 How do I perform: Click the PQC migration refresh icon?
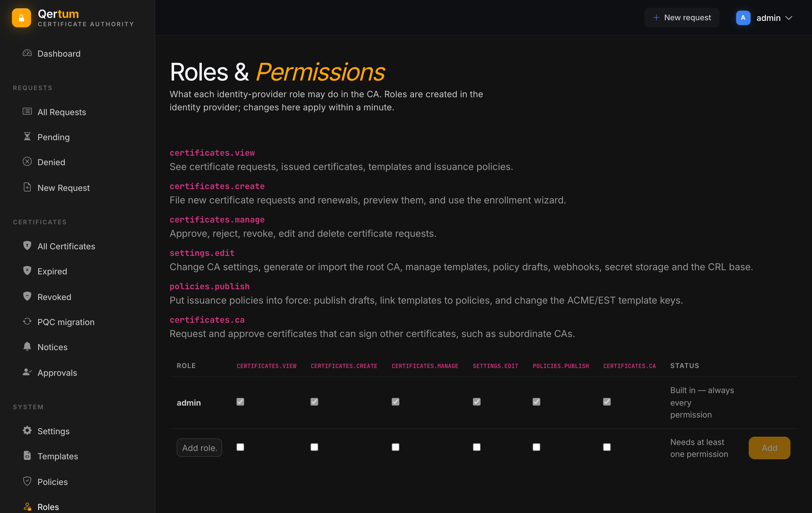pos(27,322)
